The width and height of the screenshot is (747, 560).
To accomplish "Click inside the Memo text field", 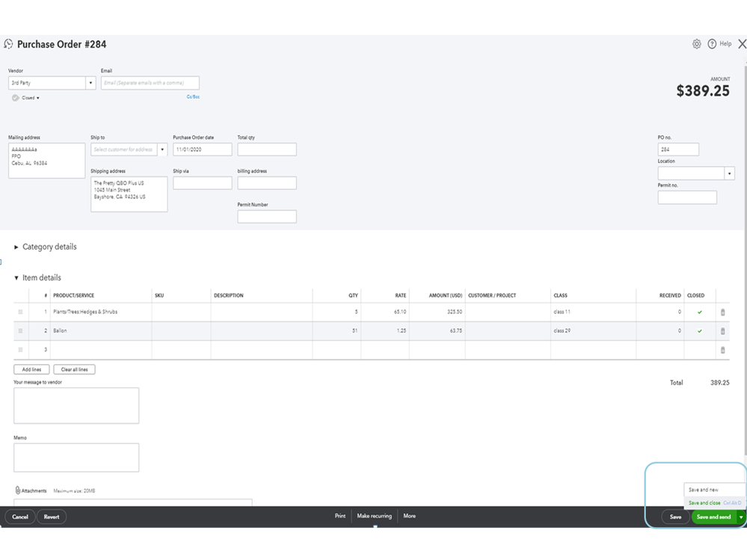I will [x=75, y=457].
